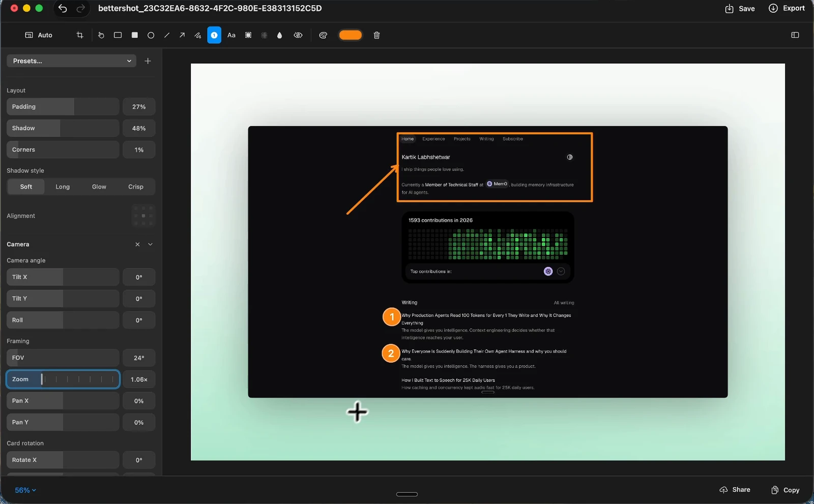
Task: Toggle the right sidebar panel icon
Action: click(795, 35)
